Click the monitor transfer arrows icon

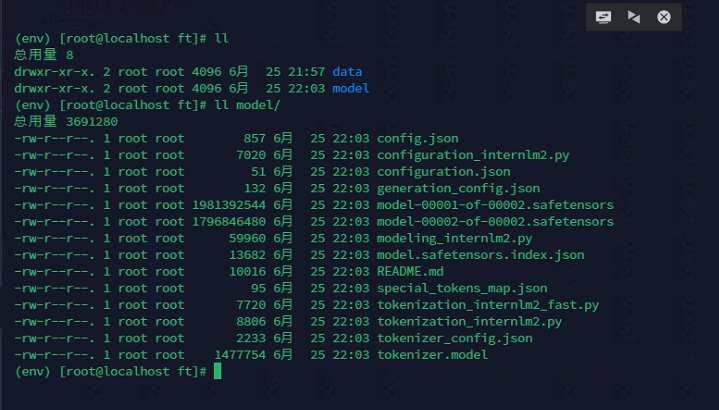click(603, 17)
